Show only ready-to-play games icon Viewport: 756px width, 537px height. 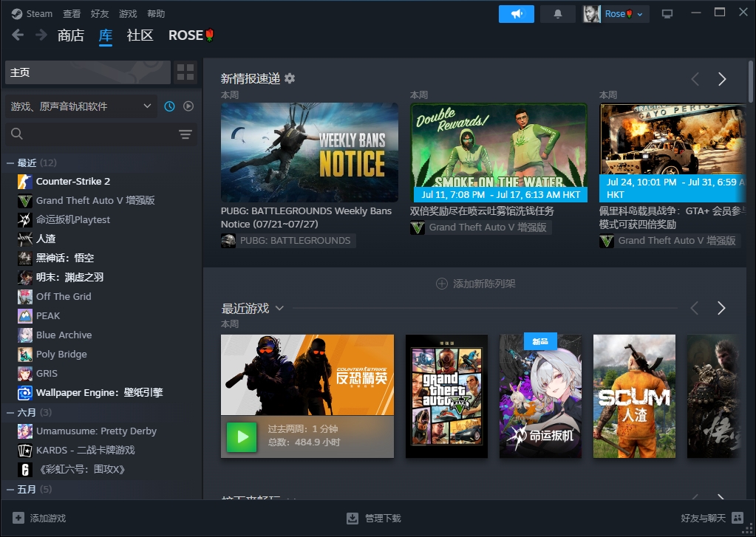coord(188,106)
